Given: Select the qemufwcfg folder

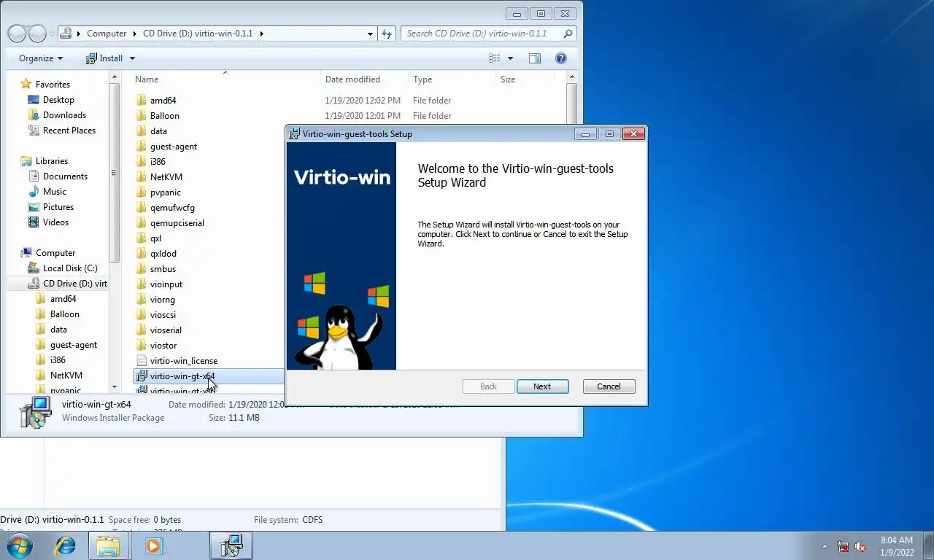Looking at the screenshot, I should point(172,208).
